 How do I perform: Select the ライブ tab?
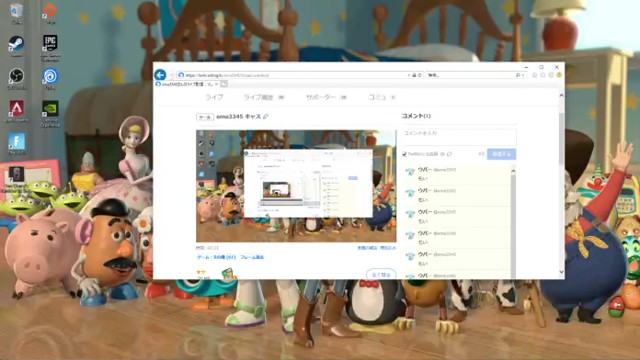[214, 97]
